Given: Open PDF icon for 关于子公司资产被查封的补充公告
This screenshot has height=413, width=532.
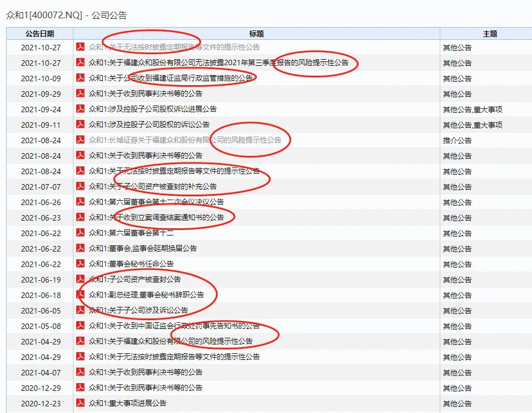Looking at the screenshot, I should click(80, 186).
